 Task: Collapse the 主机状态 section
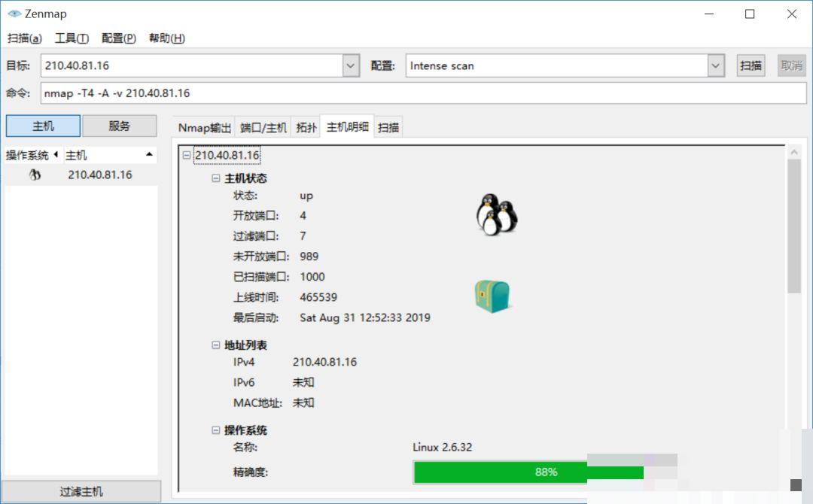(216, 178)
